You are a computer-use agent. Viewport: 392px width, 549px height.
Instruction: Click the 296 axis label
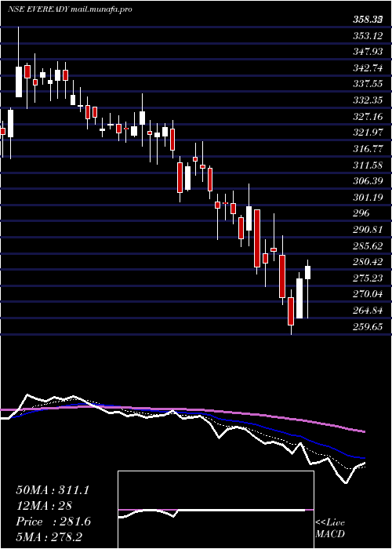point(361,213)
